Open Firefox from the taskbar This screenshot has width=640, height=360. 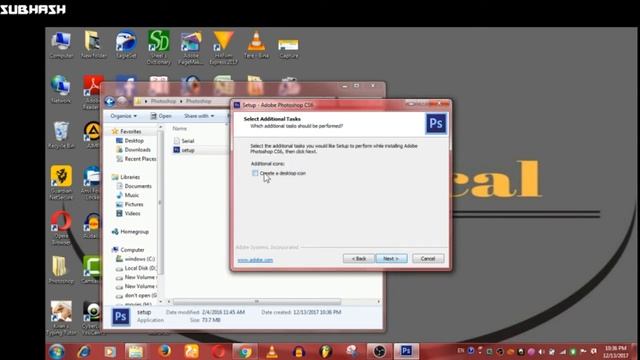tap(164, 351)
